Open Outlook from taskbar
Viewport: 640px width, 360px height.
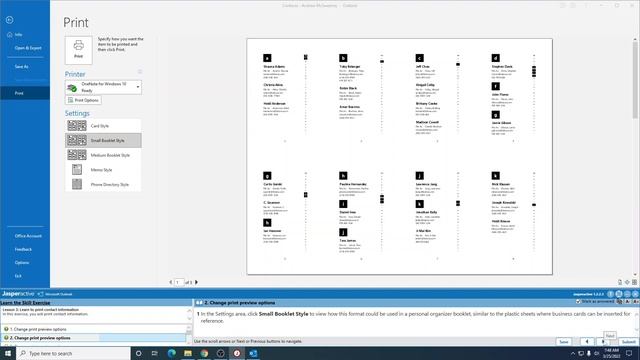point(253,353)
